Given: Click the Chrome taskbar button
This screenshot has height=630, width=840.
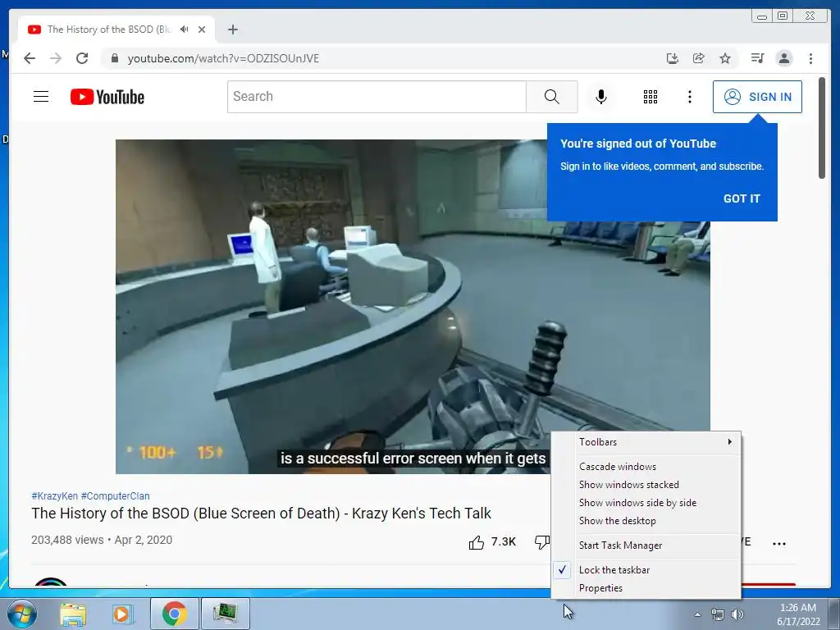Looking at the screenshot, I should [x=175, y=614].
